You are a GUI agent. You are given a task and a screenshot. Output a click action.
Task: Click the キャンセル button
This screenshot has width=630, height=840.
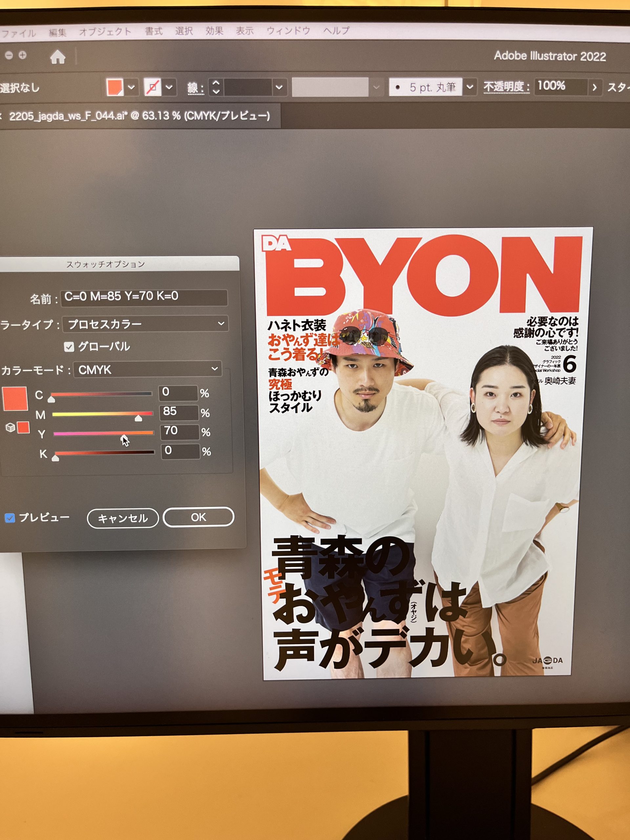coord(123,518)
